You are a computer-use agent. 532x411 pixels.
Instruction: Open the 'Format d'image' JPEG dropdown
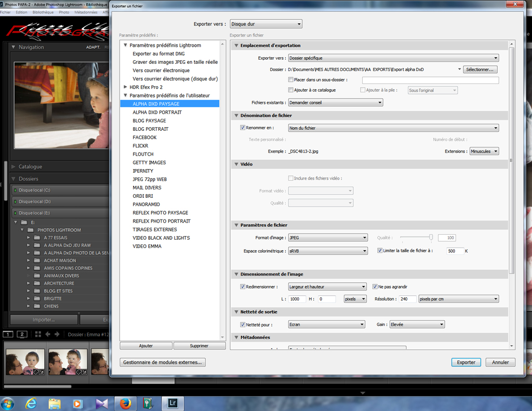click(328, 238)
